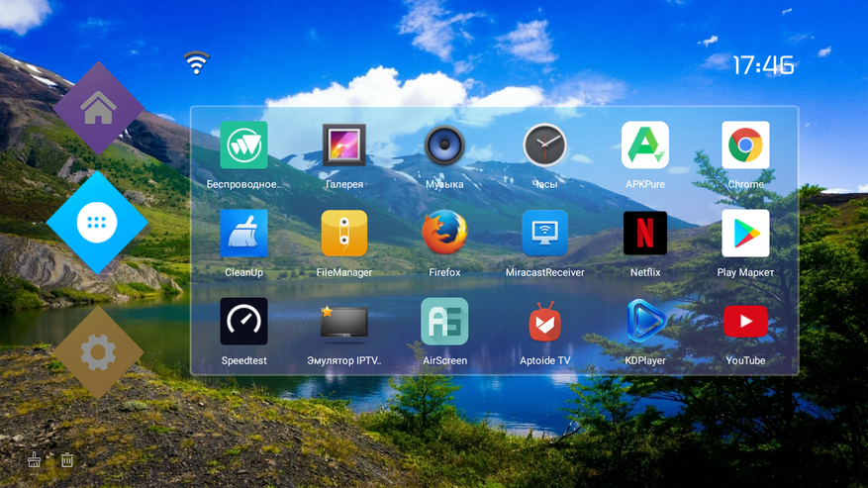Launch APKPure

click(x=645, y=146)
